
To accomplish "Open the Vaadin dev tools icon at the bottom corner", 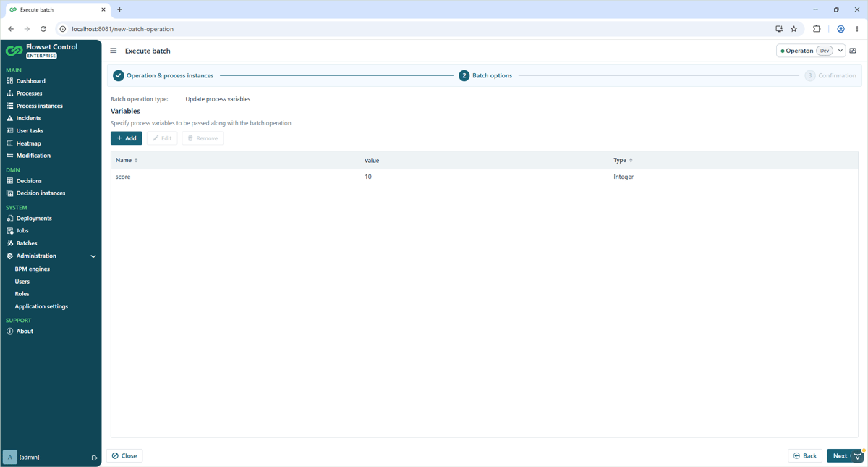I will (x=858, y=456).
